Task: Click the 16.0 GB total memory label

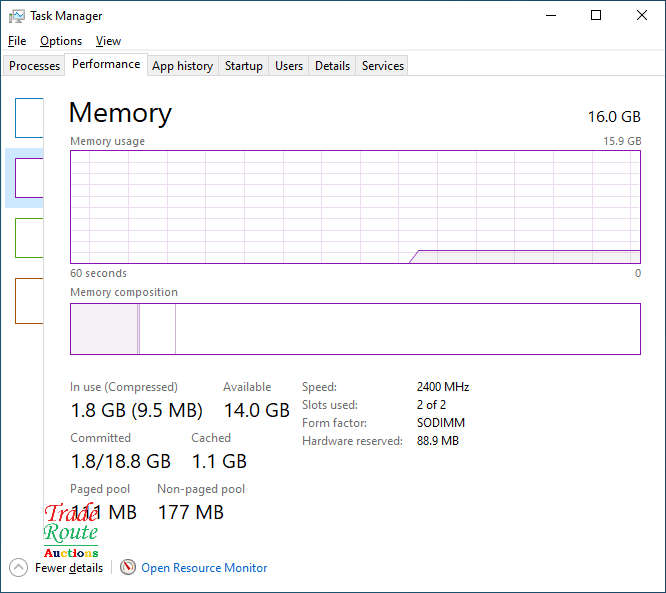Action: (614, 117)
